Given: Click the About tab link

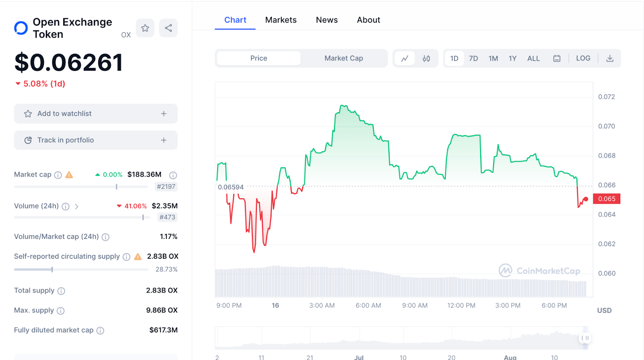Looking at the screenshot, I should 368,20.
